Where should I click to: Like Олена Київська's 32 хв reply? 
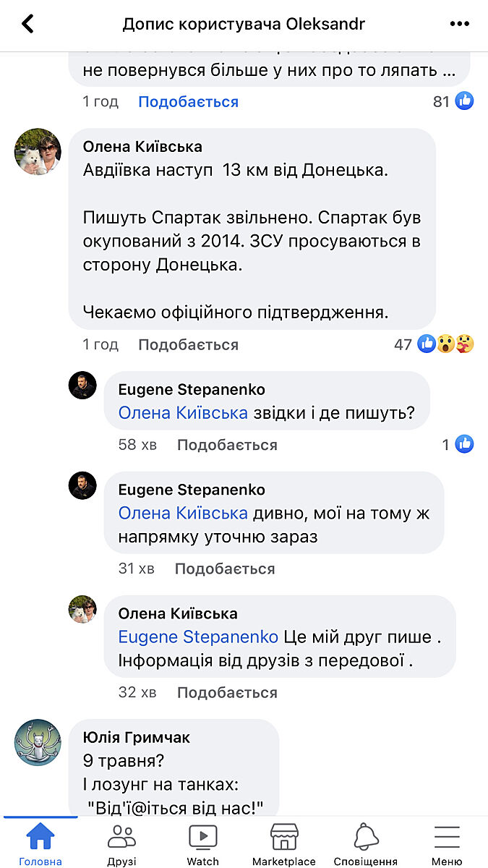(227, 693)
